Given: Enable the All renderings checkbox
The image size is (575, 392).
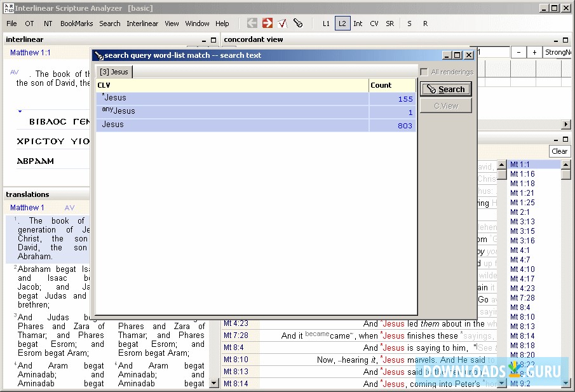Looking at the screenshot, I should 424,72.
